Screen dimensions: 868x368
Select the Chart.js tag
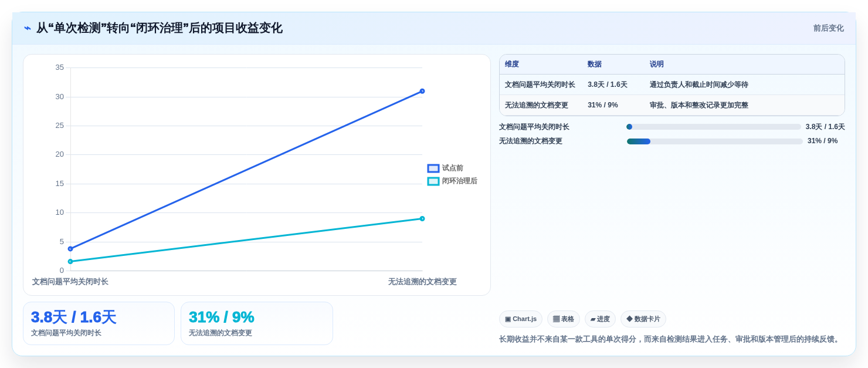coord(521,319)
